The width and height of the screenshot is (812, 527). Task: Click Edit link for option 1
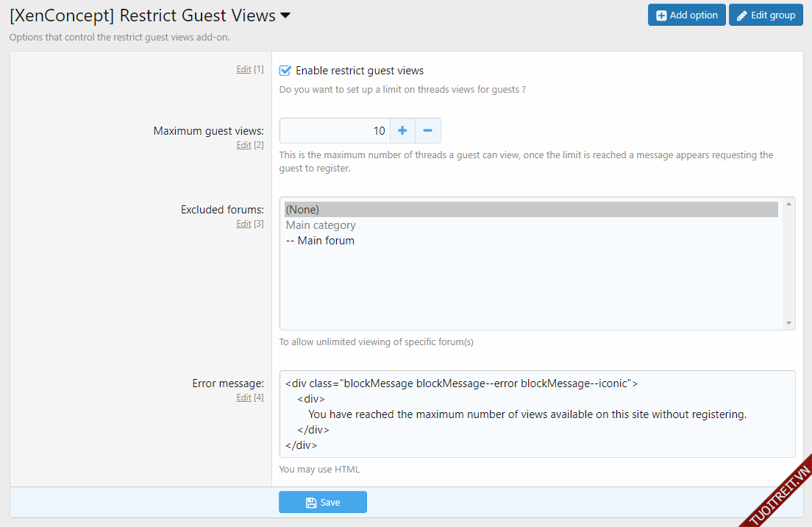[x=243, y=69]
